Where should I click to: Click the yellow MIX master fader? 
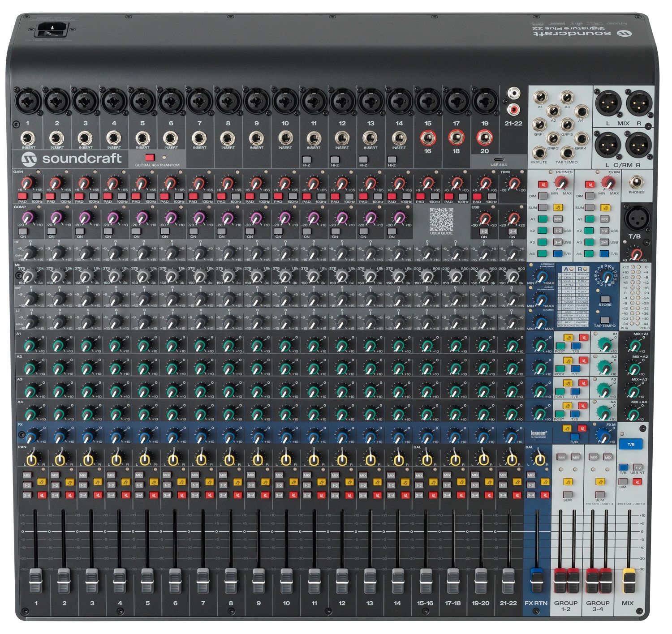click(629, 581)
